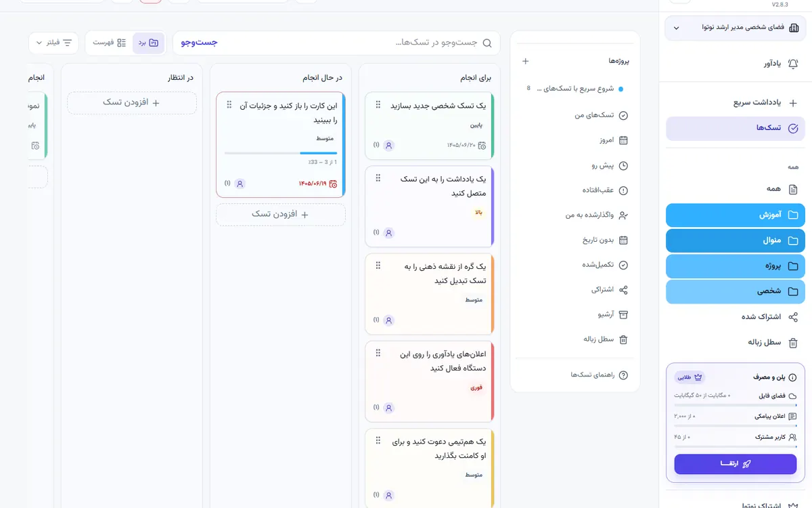Select تسک‌های من filter

[575, 116]
